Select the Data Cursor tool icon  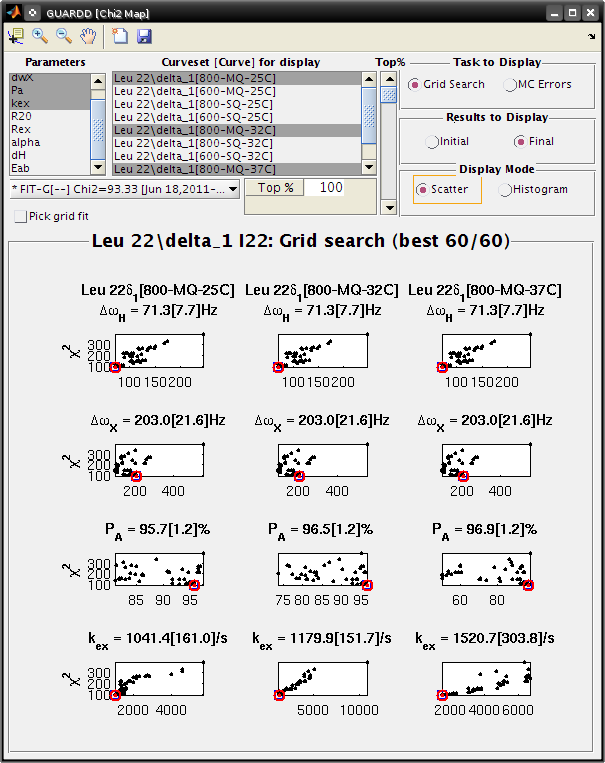[16, 36]
